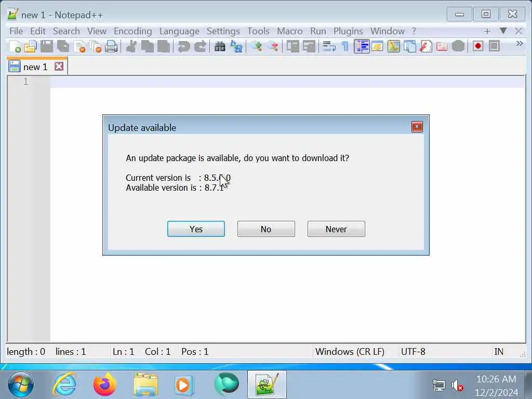Click UTF-8 encoding in status bar
Viewport: 532px width, 399px height.
(413, 352)
